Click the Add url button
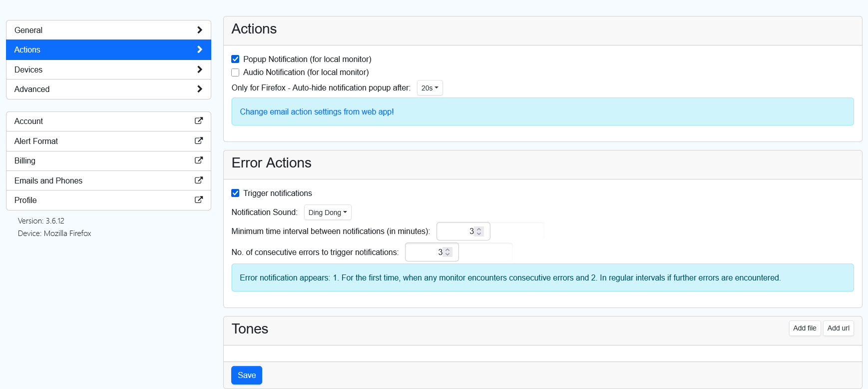The height and width of the screenshot is (389, 868). click(x=838, y=328)
